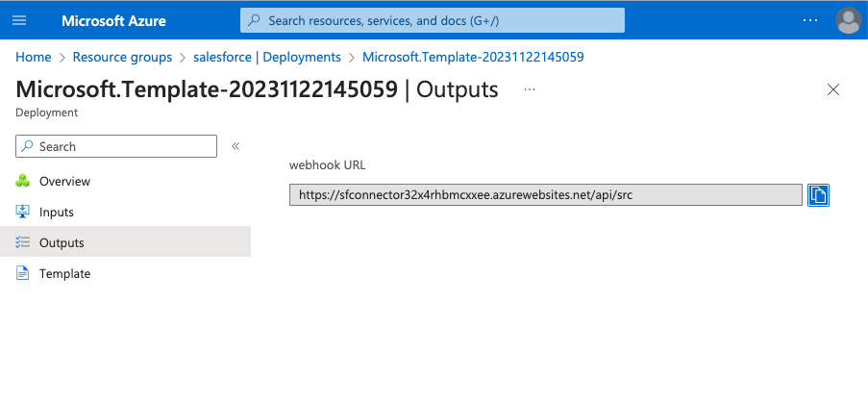Screen dimensions: 868x402
Task: Open top bar more options ellipsis
Action: pos(810,20)
